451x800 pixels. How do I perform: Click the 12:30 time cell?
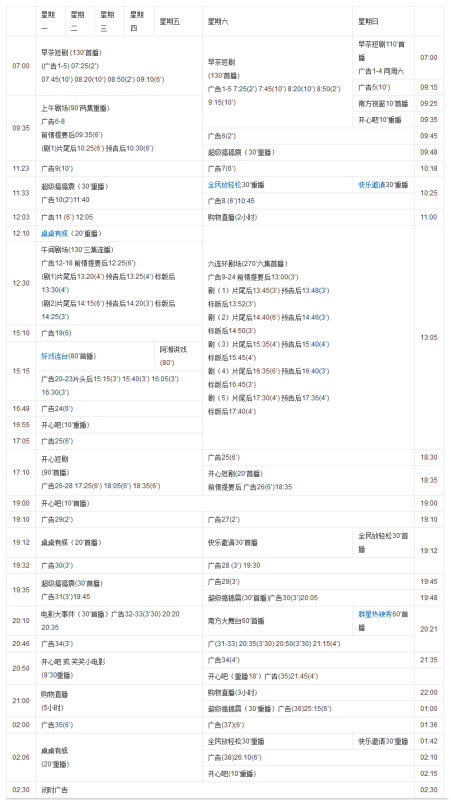click(x=21, y=283)
